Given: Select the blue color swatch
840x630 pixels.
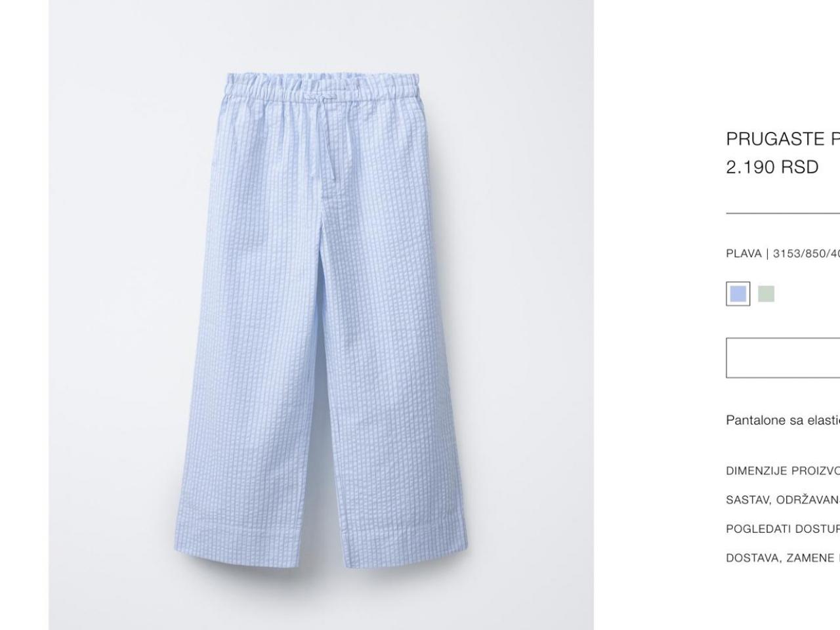Looking at the screenshot, I should pos(738,293).
